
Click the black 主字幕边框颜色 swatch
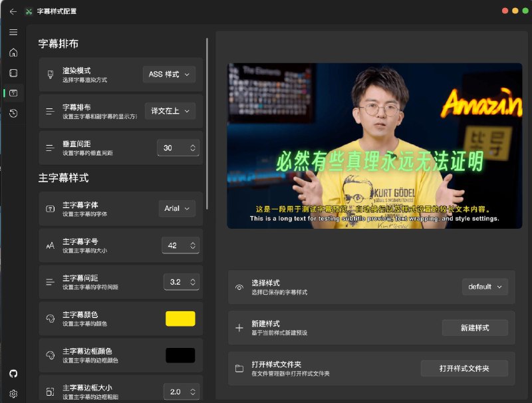click(x=180, y=354)
